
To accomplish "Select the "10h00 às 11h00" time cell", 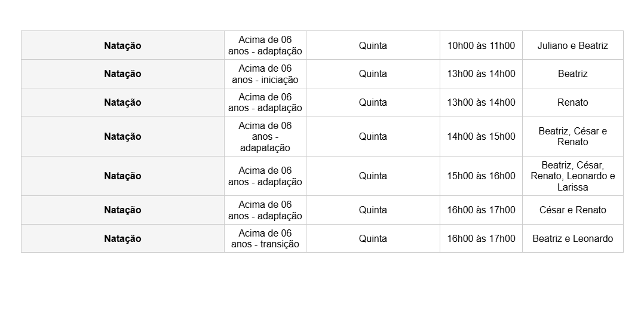I will click(481, 45).
